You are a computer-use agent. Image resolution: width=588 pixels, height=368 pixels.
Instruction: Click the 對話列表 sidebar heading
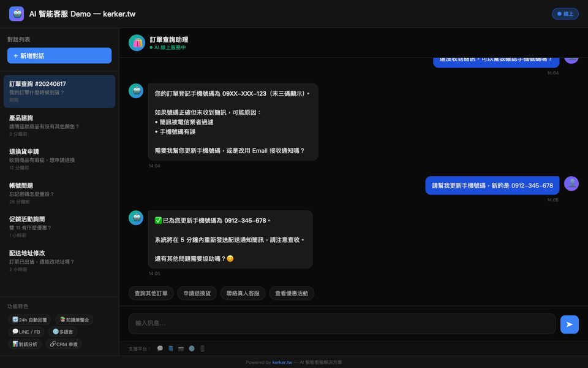pyautogui.click(x=19, y=39)
